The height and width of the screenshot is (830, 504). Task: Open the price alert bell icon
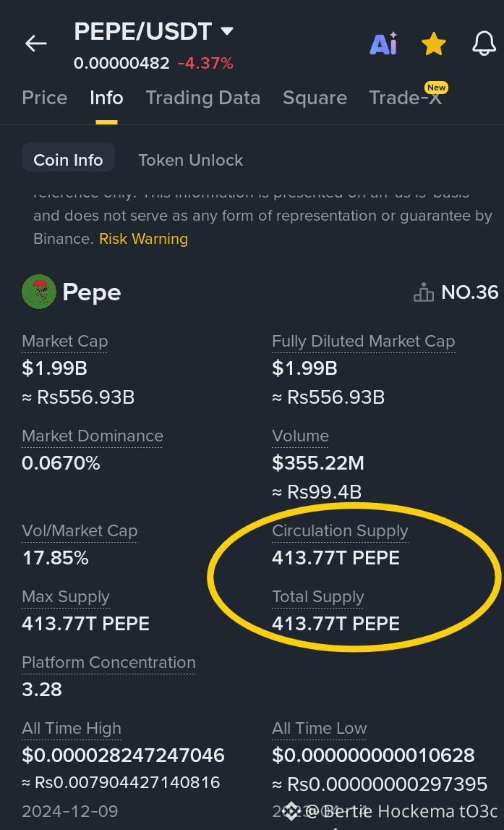pos(484,44)
